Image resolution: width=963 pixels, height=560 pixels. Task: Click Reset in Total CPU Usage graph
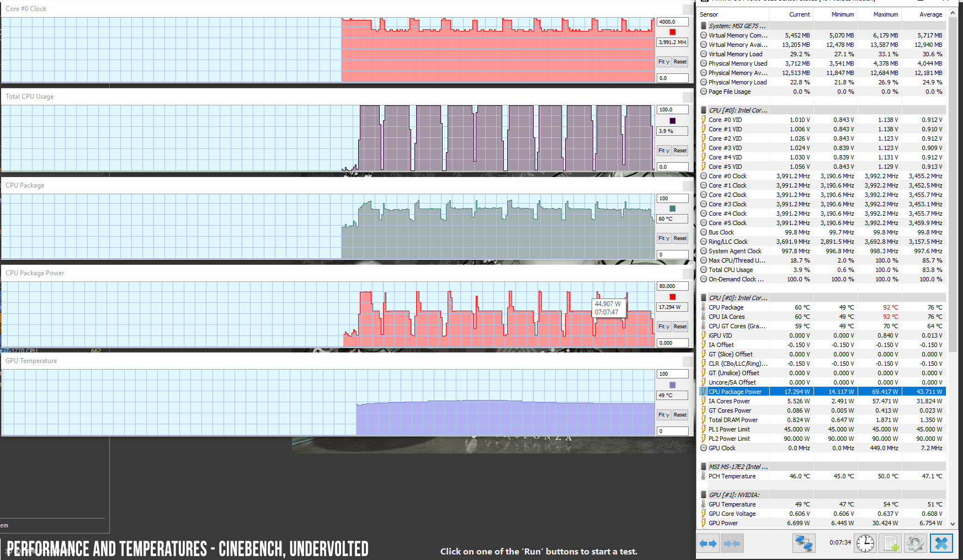(680, 150)
